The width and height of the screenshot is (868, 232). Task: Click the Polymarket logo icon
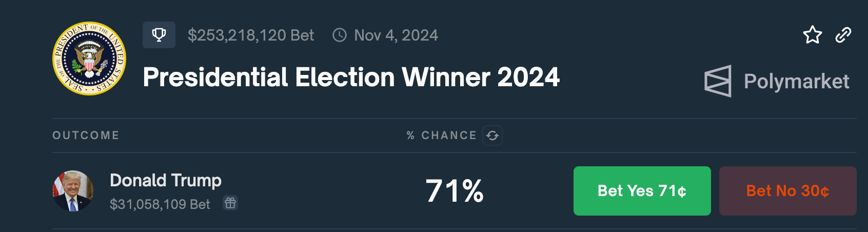tap(718, 81)
